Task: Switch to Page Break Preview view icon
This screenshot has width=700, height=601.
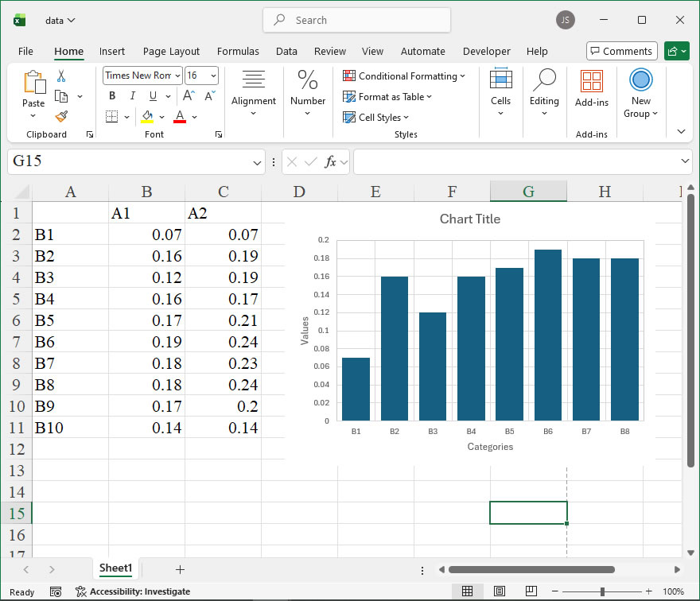Action: click(530, 591)
